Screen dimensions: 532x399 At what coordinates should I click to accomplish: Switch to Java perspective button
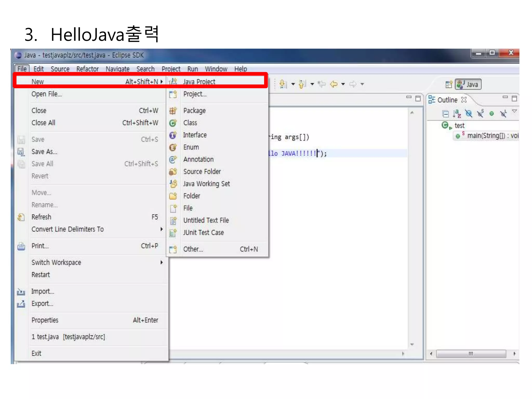tap(468, 84)
